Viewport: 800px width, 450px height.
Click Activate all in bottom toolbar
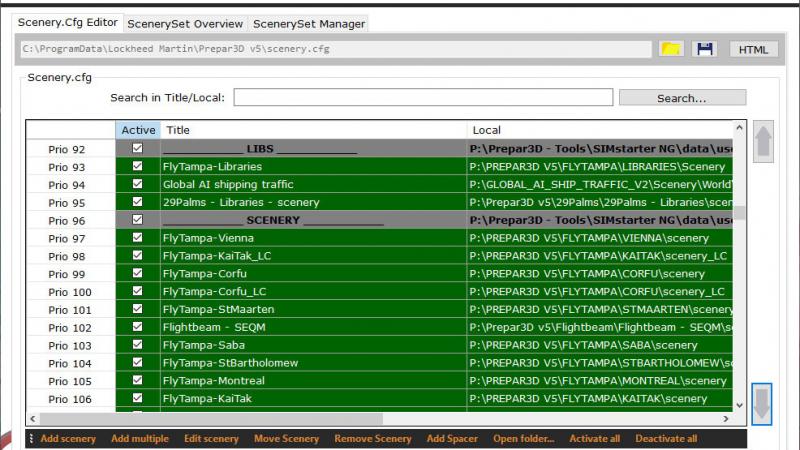pos(595,439)
